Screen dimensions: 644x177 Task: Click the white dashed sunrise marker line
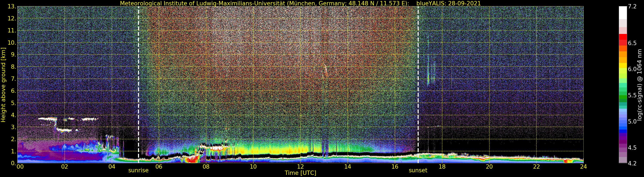(x=138, y=75)
